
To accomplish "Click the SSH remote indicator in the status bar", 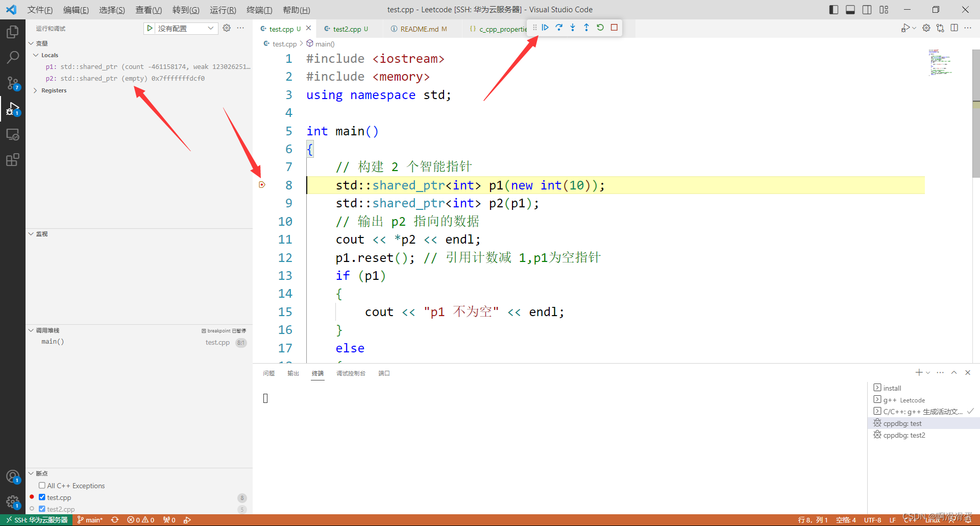I will point(37,520).
